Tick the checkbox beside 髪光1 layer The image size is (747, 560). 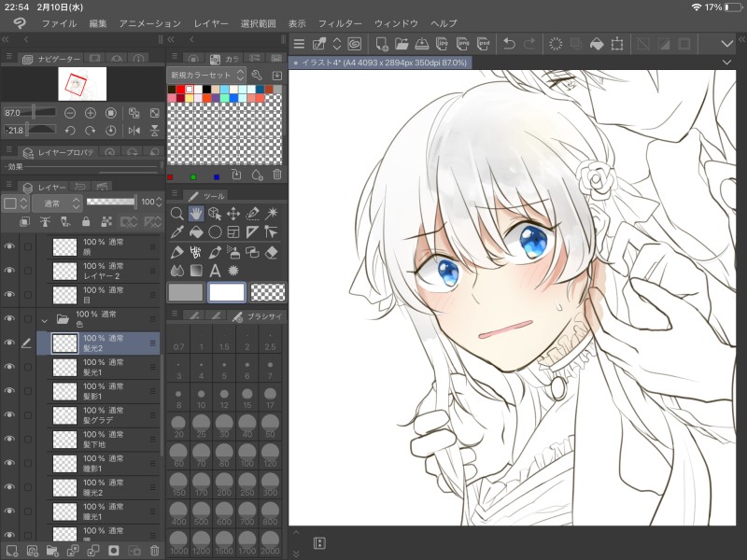pos(28,367)
